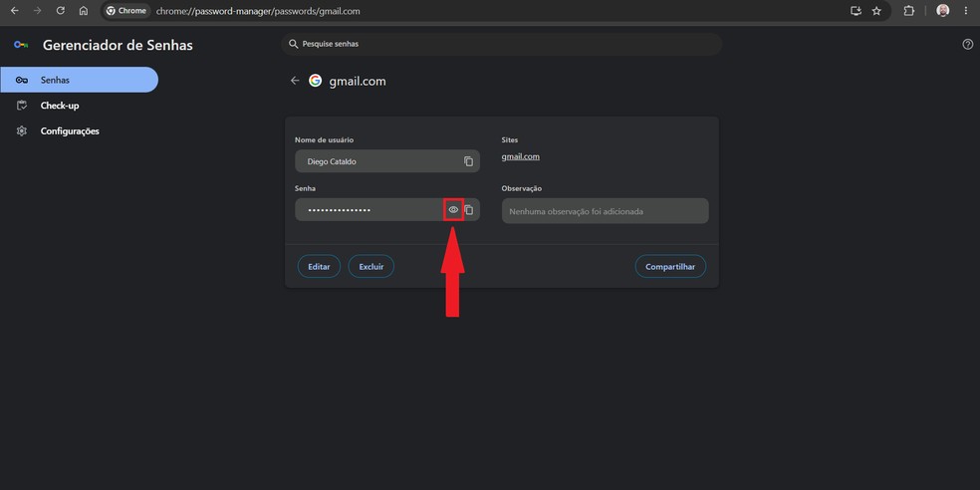Click the Google logo beside gmail.com
This screenshot has height=490, width=980.
point(315,81)
